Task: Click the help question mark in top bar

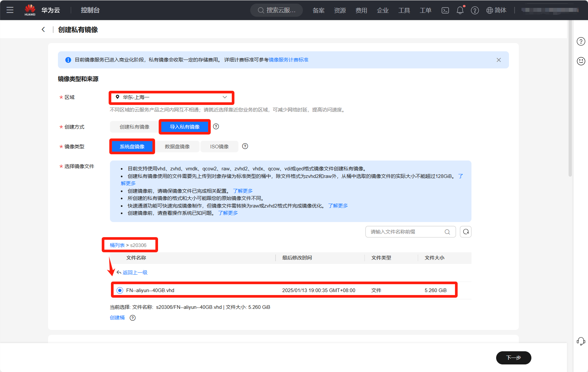Action: [475, 10]
